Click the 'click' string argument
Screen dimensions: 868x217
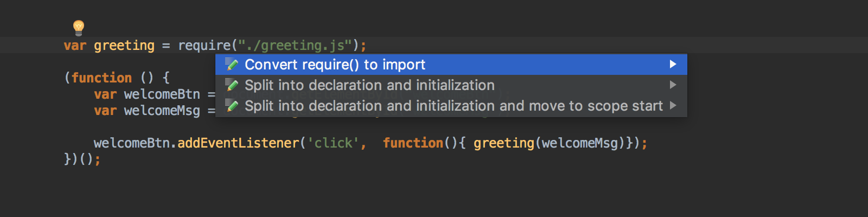pyautogui.click(x=333, y=143)
